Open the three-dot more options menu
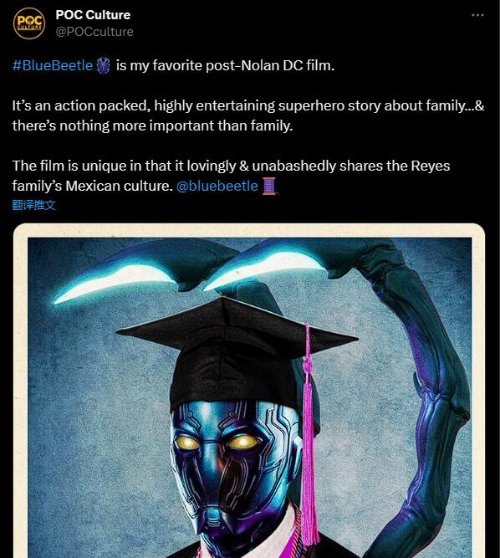 [x=477, y=15]
